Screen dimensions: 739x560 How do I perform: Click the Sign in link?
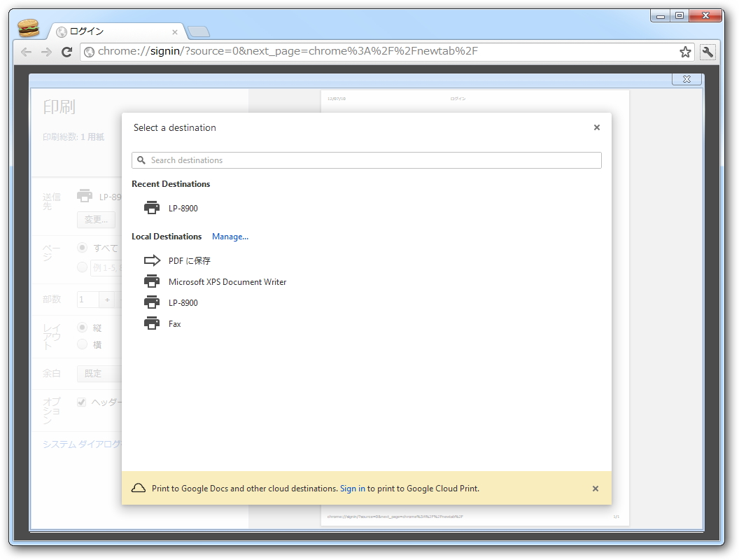(353, 489)
